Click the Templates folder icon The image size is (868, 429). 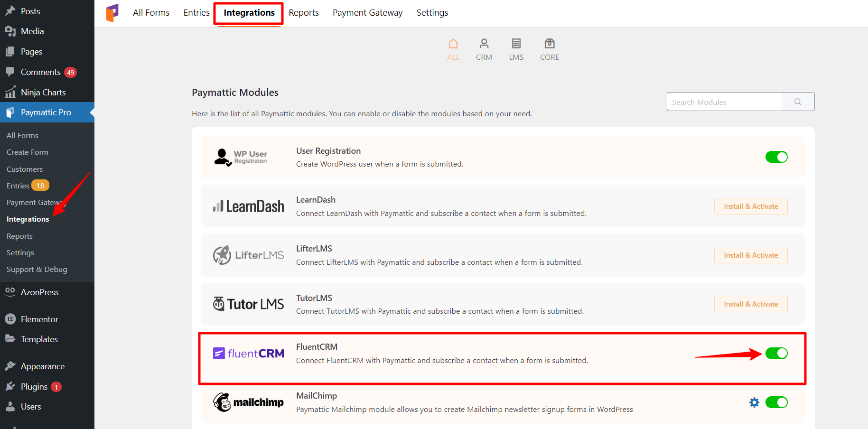[x=10, y=338]
